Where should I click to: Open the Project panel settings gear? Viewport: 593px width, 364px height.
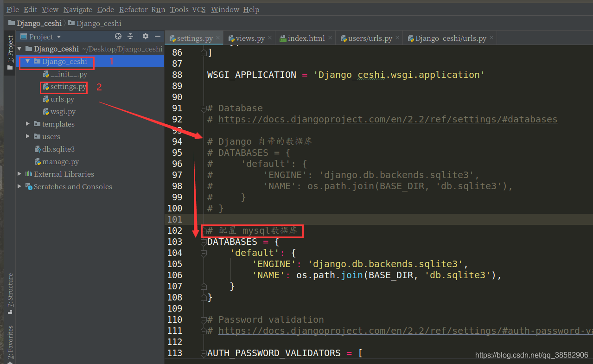click(145, 36)
